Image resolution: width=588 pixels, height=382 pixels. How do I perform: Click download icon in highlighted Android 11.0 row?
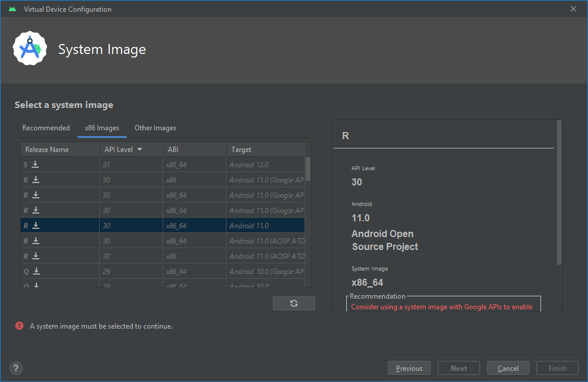(36, 225)
